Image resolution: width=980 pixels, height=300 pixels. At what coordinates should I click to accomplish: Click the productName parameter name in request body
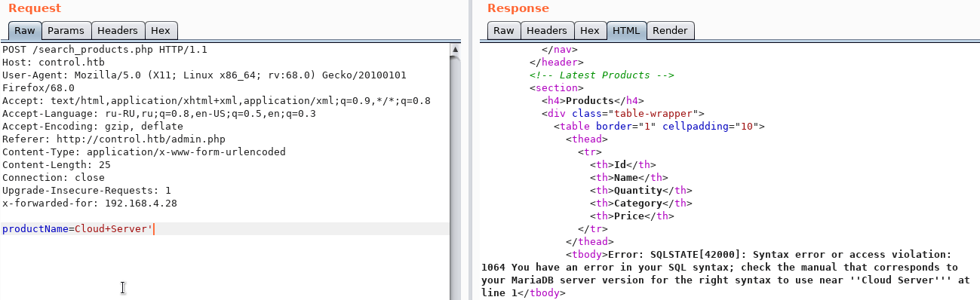tap(35, 229)
